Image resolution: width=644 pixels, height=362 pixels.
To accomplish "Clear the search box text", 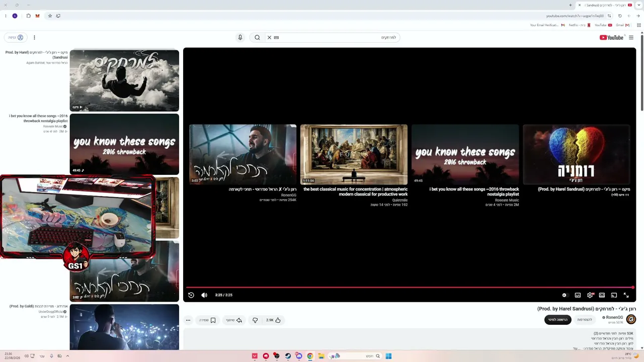I will pyautogui.click(x=269, y=37).
